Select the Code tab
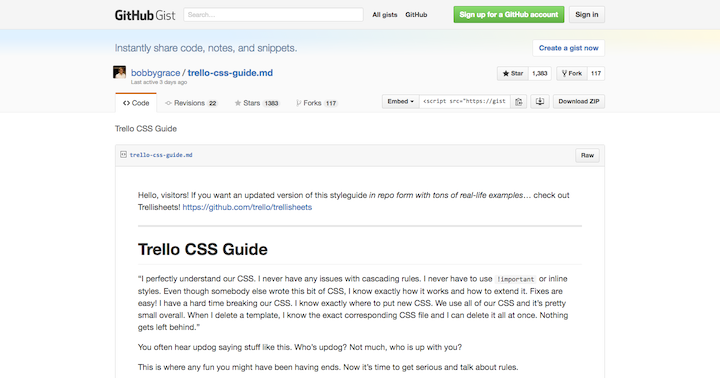The height and width of the screenshot is (378, 720). (136, 103)
